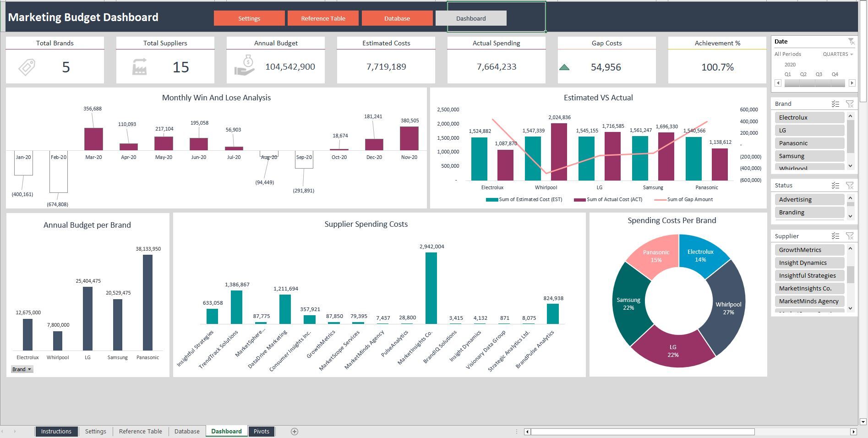Click the Panasonic 38,133,950 budget bar
The height and width of the screenshot is (438, 868).
point(147,302)
